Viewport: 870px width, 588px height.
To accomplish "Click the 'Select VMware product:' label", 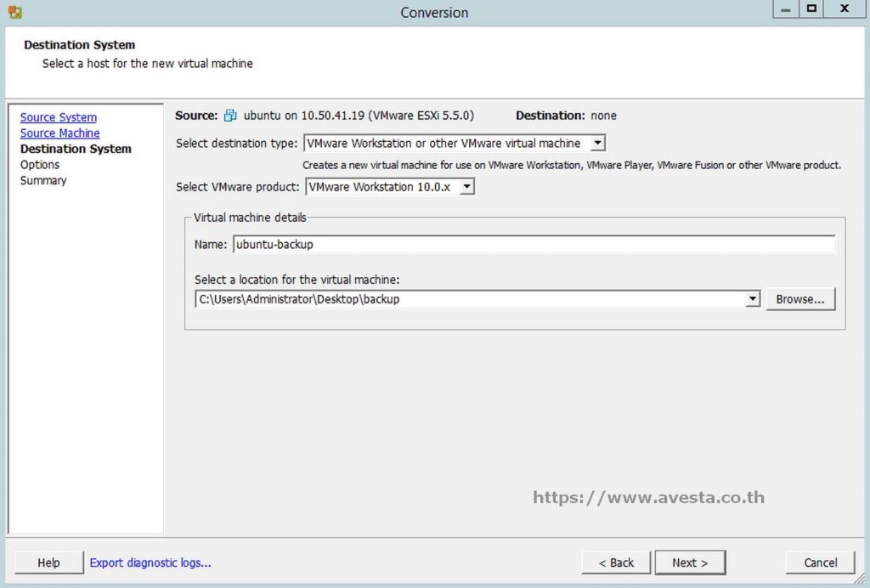I will [x=238, y=187].
